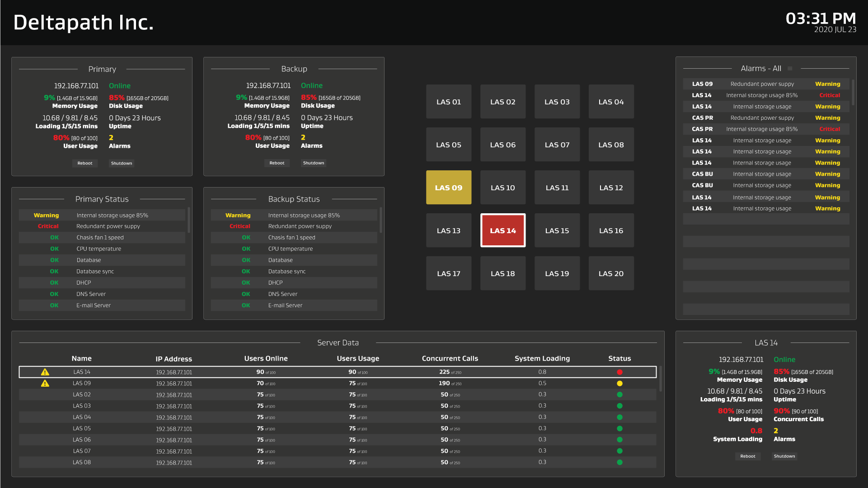Open the Alarms filter menu icon
The image size is (868, 488).
tap(790, 69)
